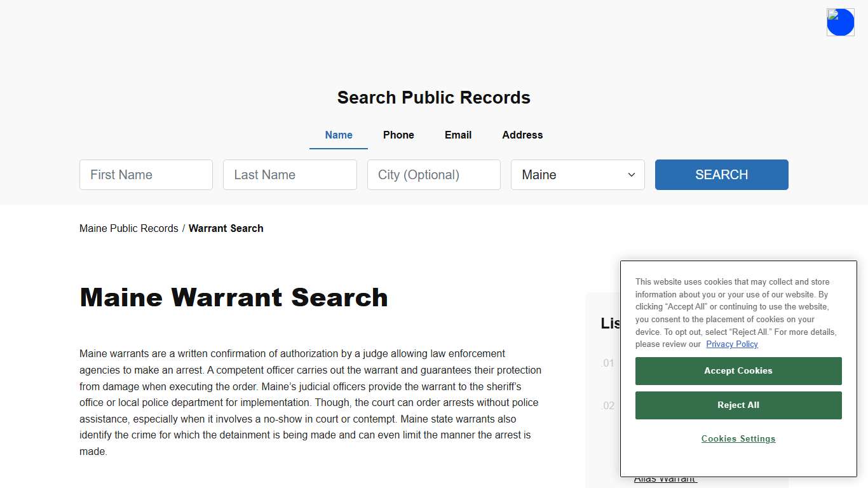This screenshot has height=488, width=868.
Task: Open the Privacy Policy link
Action: pos(731,344)
